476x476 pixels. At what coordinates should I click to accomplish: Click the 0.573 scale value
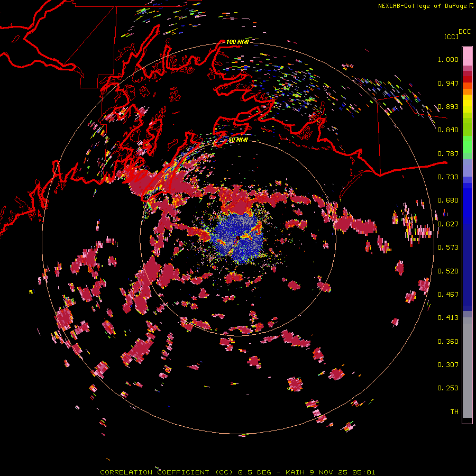448,248
